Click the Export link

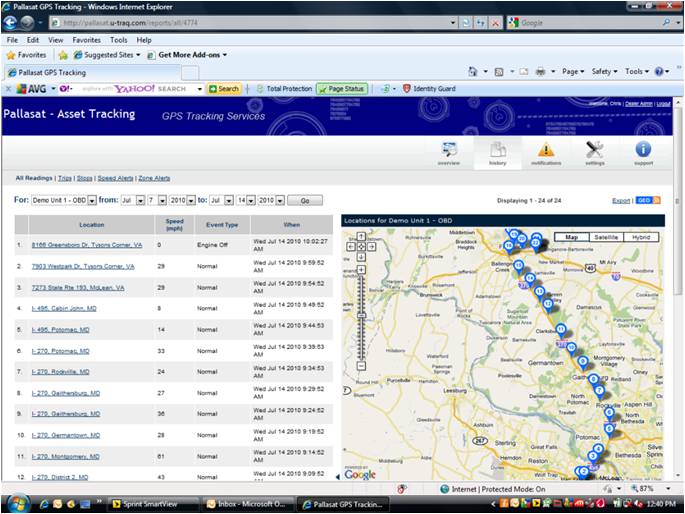pos(621,200)
